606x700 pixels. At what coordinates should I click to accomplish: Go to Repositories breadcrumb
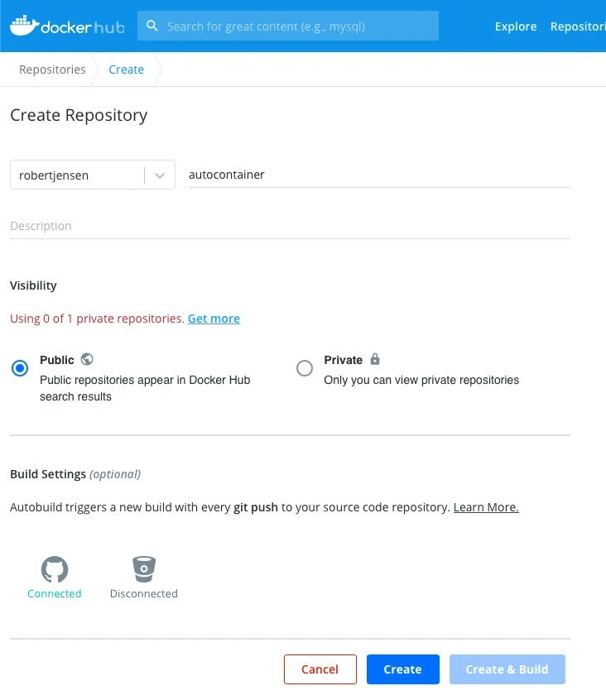(x=52, y=70)
